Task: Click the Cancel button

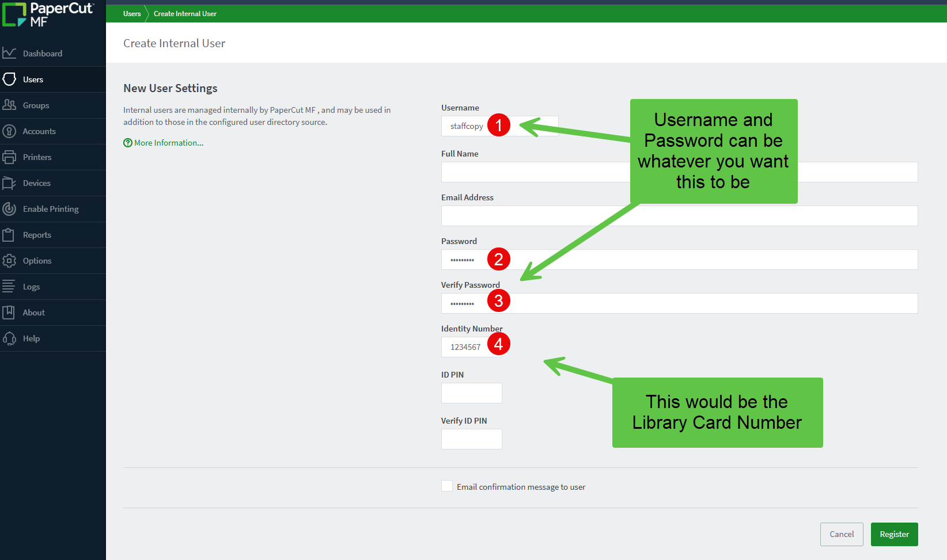Action: (842, 534)
